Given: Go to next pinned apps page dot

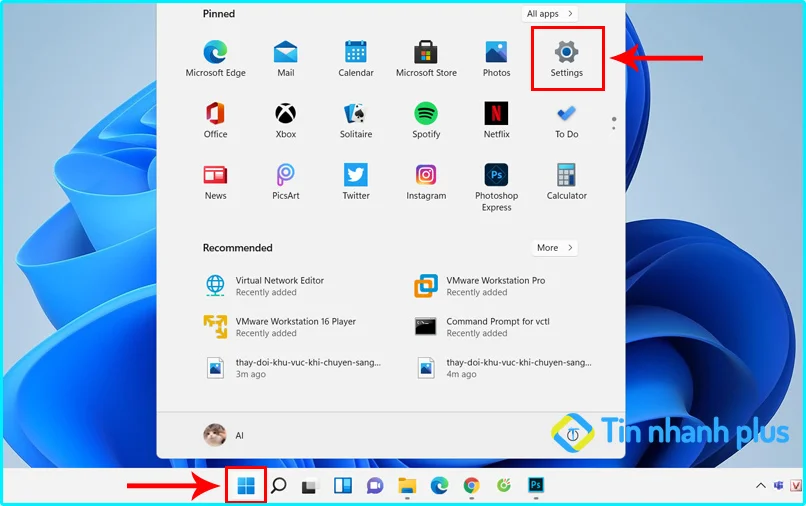Looking at the screenshot, I should (x=614, y=128).
